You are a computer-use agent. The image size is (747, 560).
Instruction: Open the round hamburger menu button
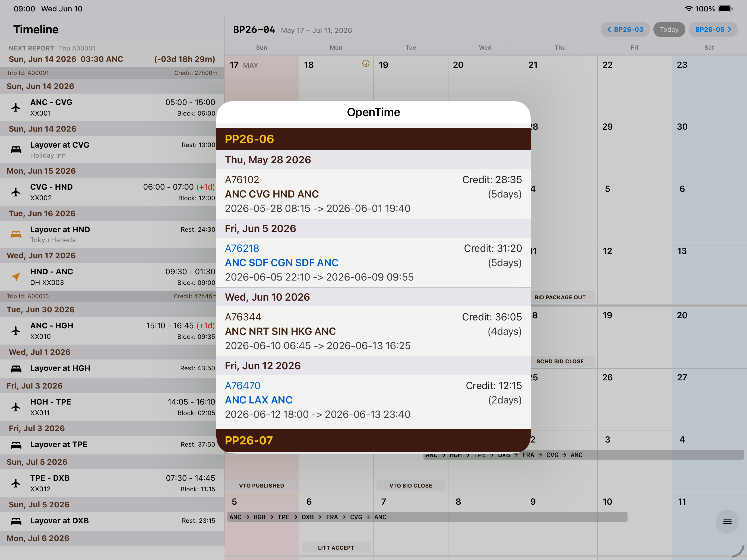coord(727,521)
